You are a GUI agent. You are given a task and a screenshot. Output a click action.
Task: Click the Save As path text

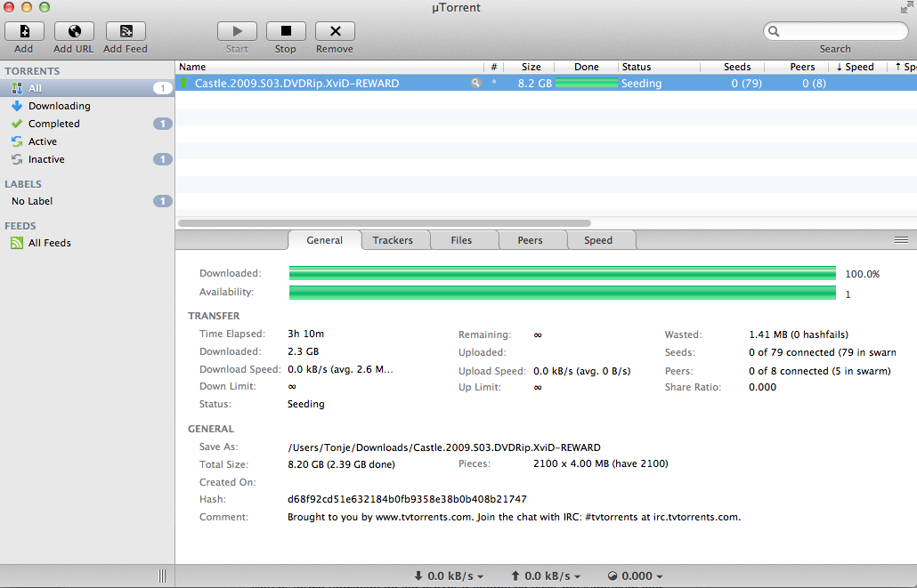click(x=444, y=447)
